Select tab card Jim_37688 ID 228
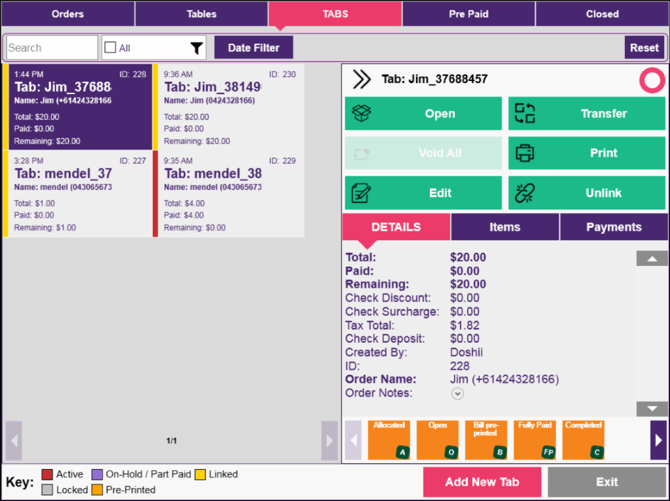This screenshot has height=501, width=670. coord(78,107)
